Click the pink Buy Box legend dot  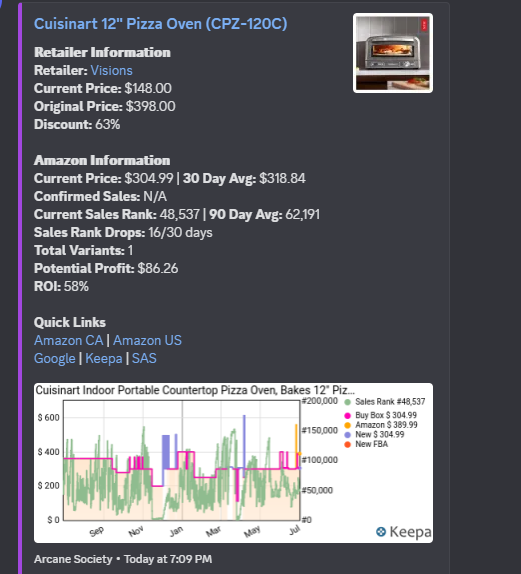[x=347, y=415]
